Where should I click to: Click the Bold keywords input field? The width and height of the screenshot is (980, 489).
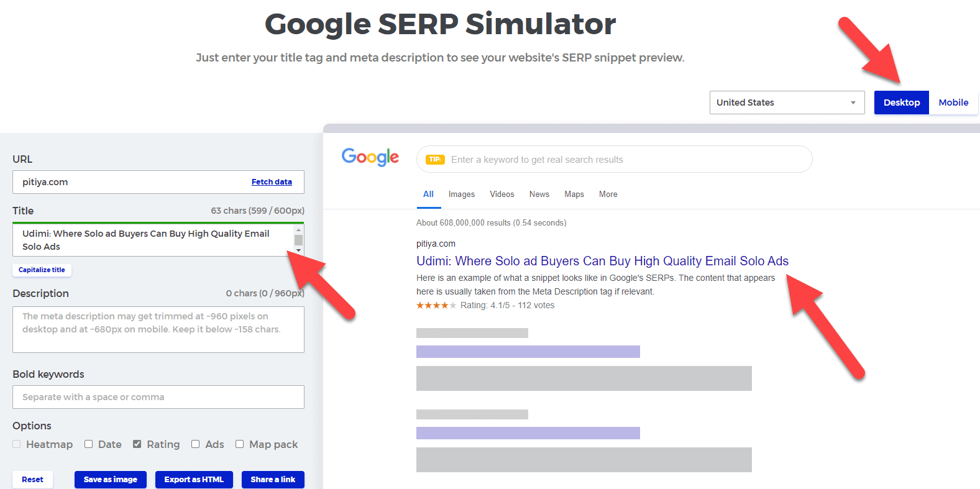tap(158, 397)
